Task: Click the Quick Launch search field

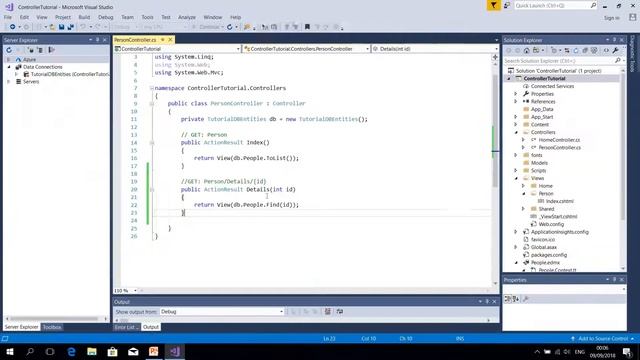Action: [555, 5]
